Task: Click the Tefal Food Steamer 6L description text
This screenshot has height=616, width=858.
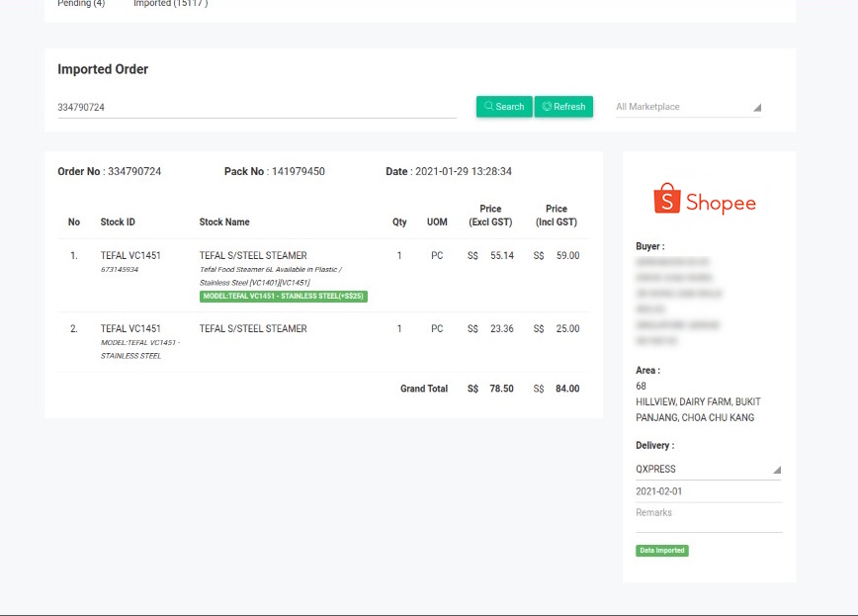Action: [271, 276]
